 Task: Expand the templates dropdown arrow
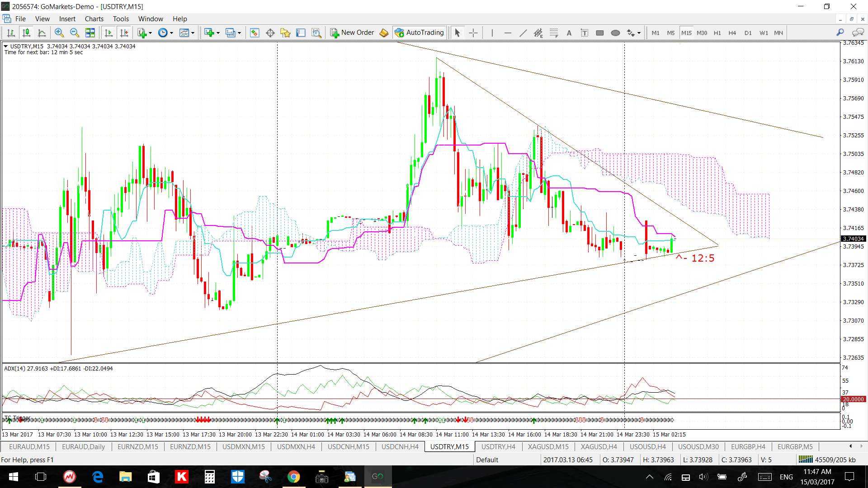[193, 33]
